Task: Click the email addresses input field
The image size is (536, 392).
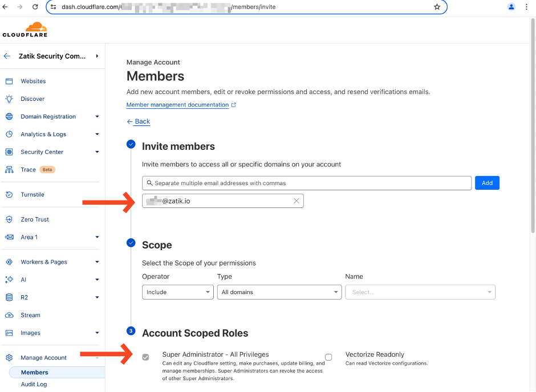Action: tap(307, 183)
